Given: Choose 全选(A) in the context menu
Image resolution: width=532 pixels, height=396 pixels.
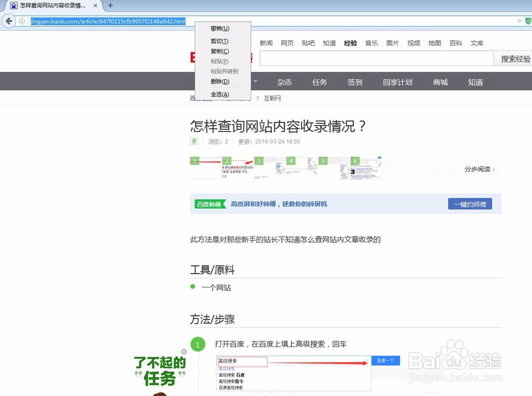Looking at the screenshot, I should point(223,94).
